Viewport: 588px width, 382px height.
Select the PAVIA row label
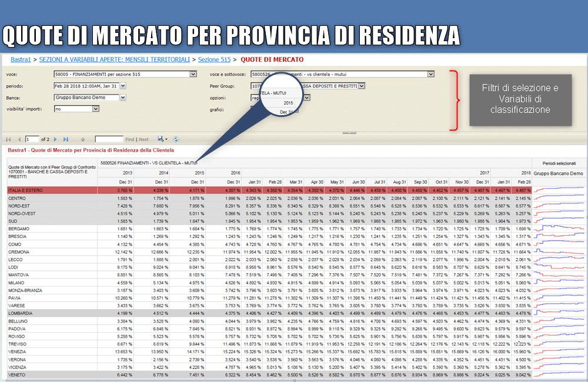coord(14,298)
